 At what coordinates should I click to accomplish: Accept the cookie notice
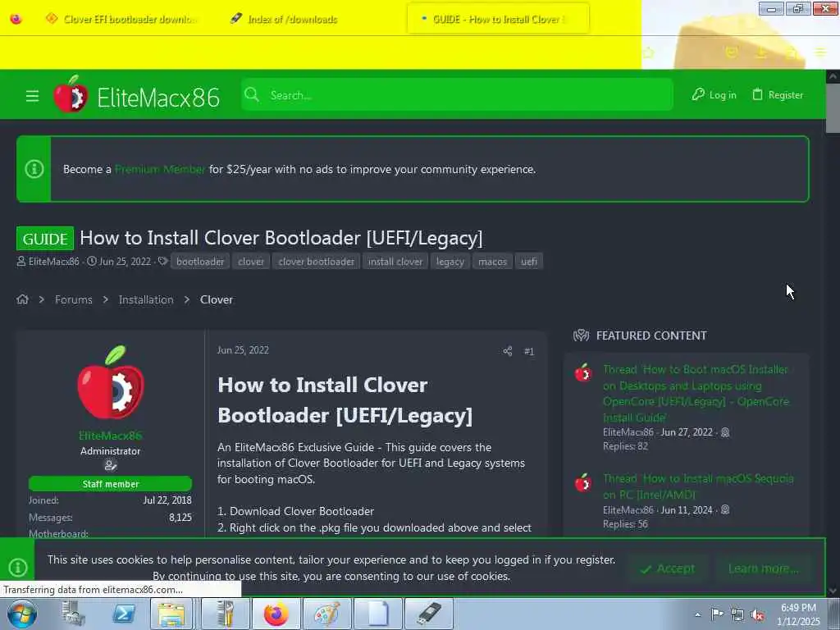point(668,568)
